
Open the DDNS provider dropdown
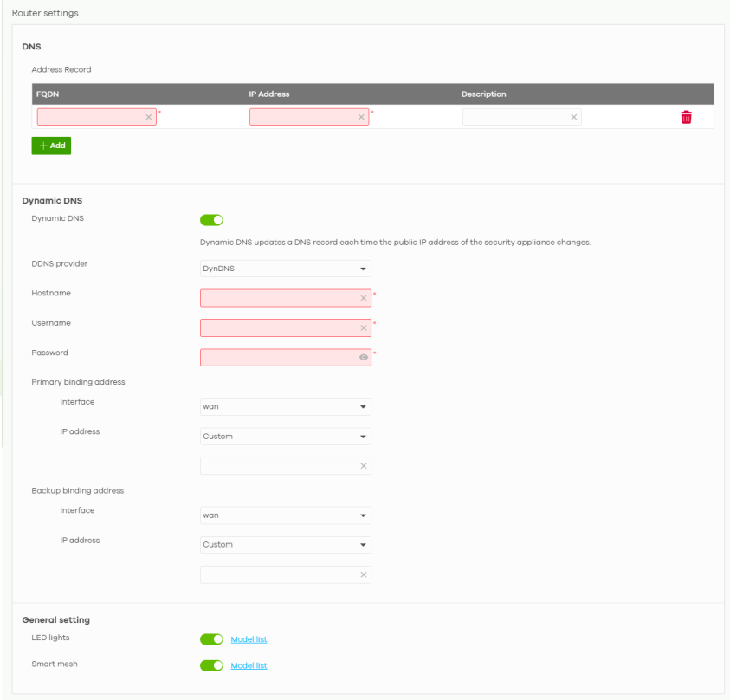tap(285, 269)
